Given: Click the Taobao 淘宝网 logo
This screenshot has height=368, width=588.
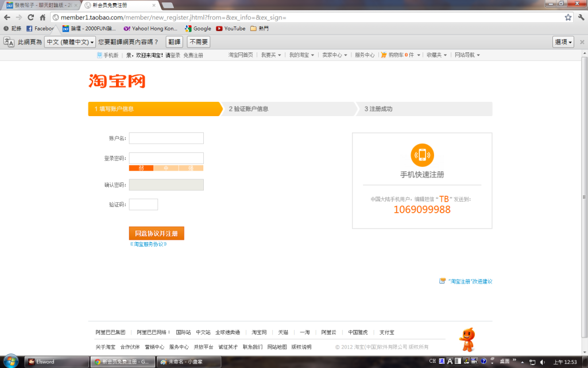Looking at the screenshot, I should [117, 81].
